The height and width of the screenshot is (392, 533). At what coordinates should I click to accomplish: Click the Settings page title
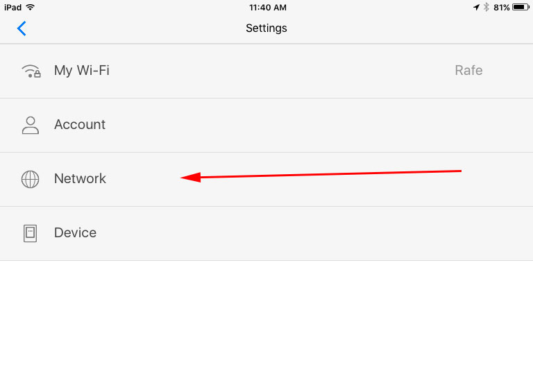[266, 28]
